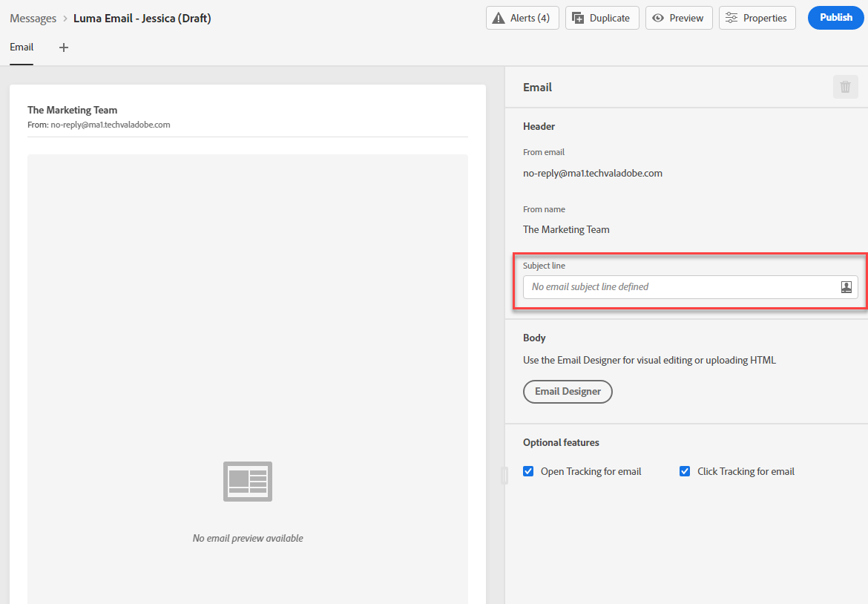Click the 'From email' field label
Image resolution: width=868 pixels, height=604 pixels.
pos(544,152)
